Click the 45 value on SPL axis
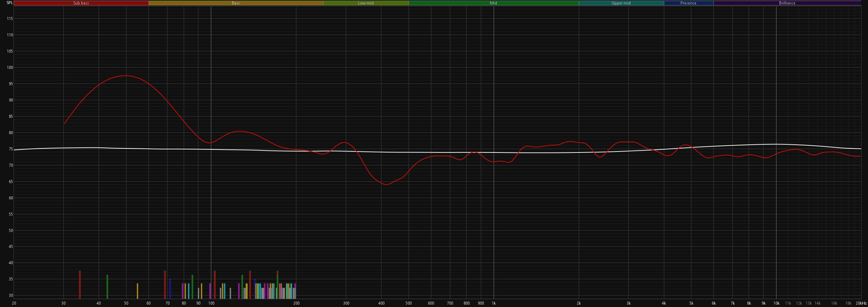Screen dimensions: 868x307 click(11, 247)
